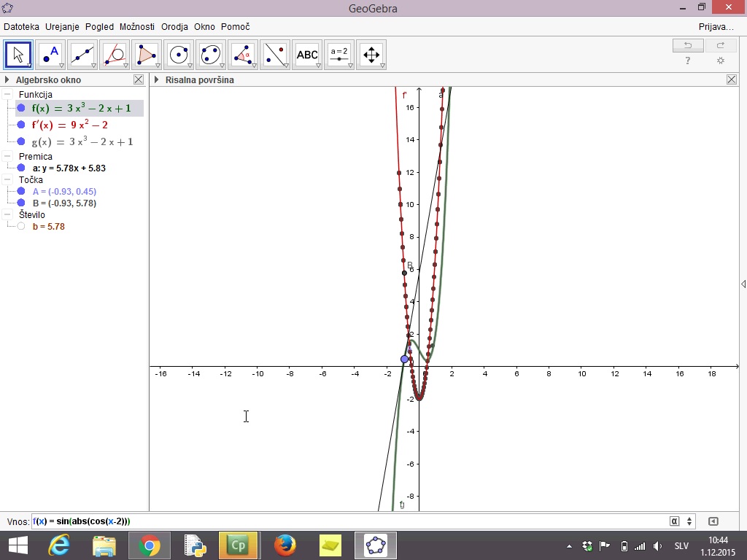
Task: Select the Move arrow tool
Action: 18,55
